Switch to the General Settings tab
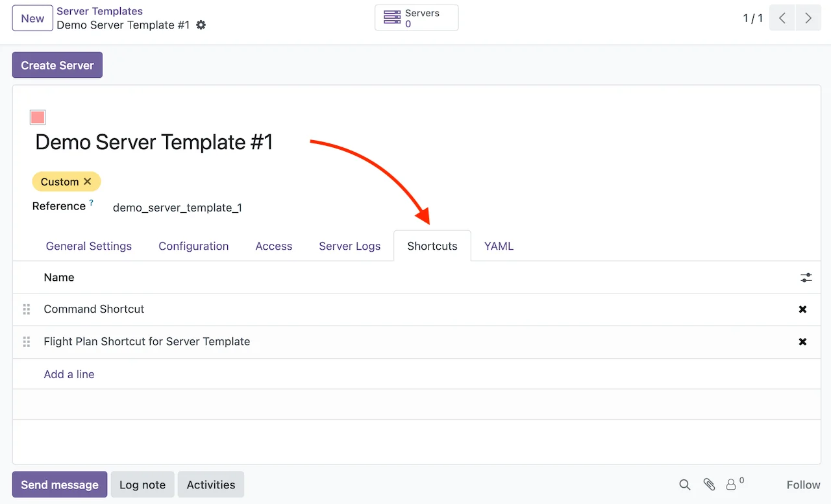The height and width of the screenshot is (504, 831). click(89, 246)
